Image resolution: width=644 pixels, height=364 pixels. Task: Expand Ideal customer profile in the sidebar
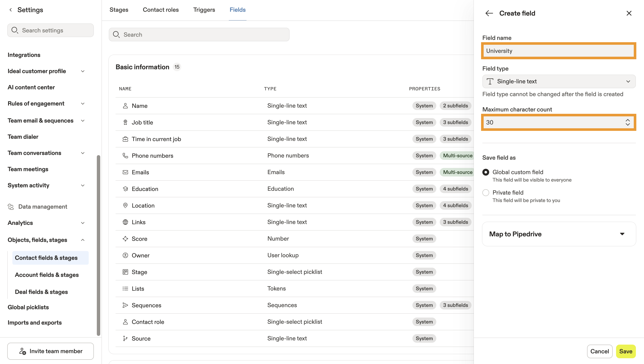pos(83,71)
